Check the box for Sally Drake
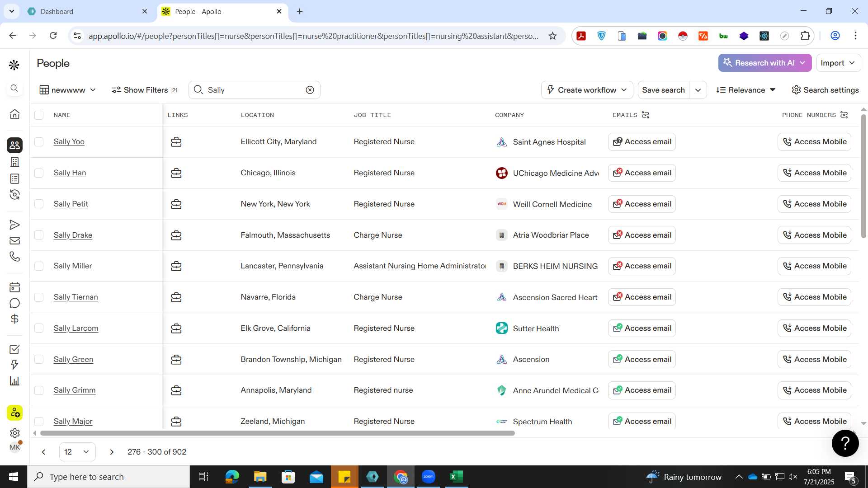The height and width of the screenshot is (488, 868). pos(39,235)
